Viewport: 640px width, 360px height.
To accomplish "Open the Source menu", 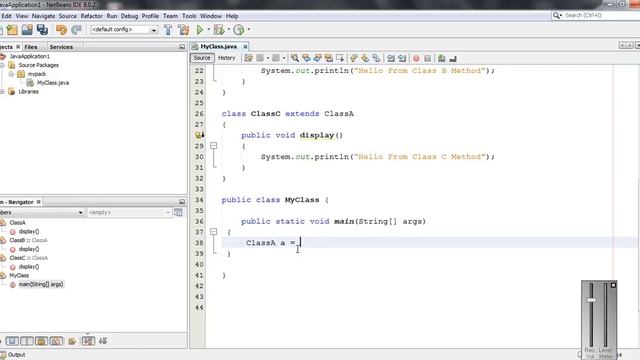I will point(68,16).
